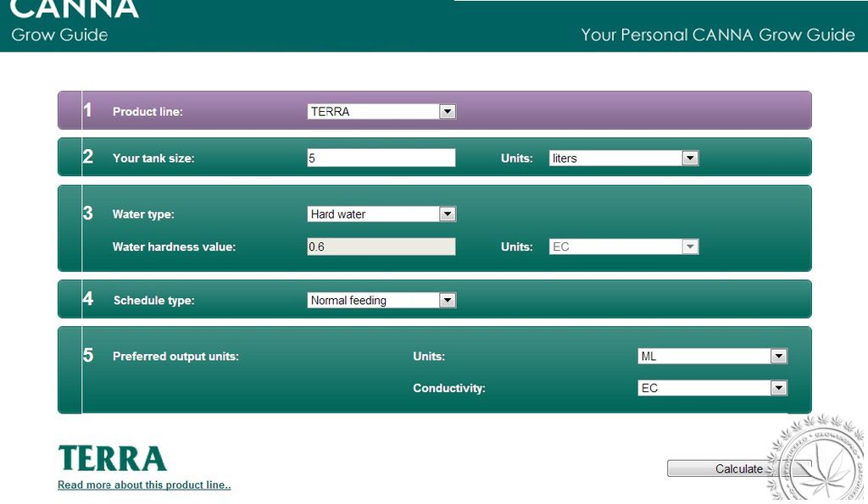The height and width of the screenshot is (504, 868).
Task: Click the step 5 number marker
Action: (x=88, y=355)
